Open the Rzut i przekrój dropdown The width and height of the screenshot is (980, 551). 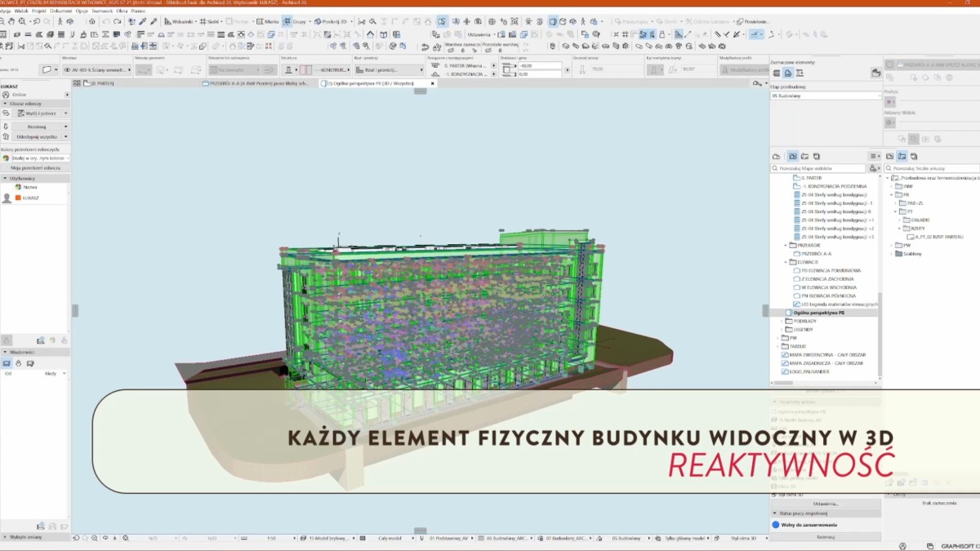[x=389, y=70]
